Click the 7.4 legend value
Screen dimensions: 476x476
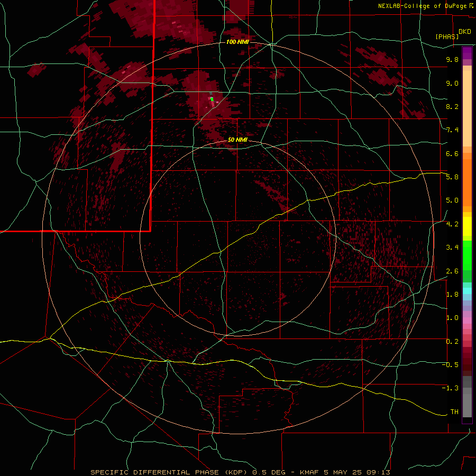pos(452,130)
